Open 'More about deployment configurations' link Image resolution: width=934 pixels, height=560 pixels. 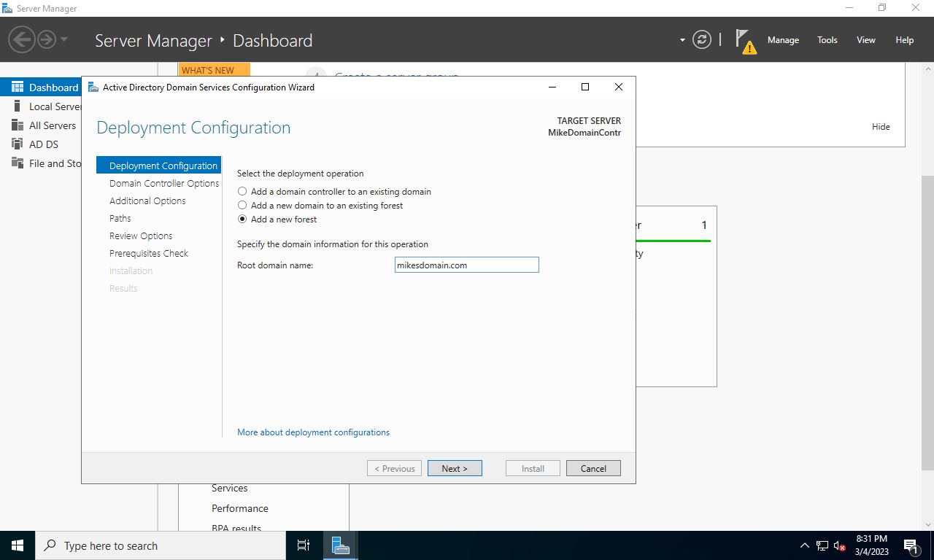(x=313, y=432)
